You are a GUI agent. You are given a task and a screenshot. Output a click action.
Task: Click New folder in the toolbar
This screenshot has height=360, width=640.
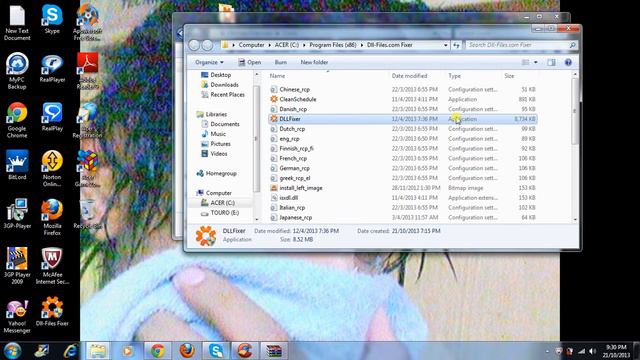[x=314, y=62]
